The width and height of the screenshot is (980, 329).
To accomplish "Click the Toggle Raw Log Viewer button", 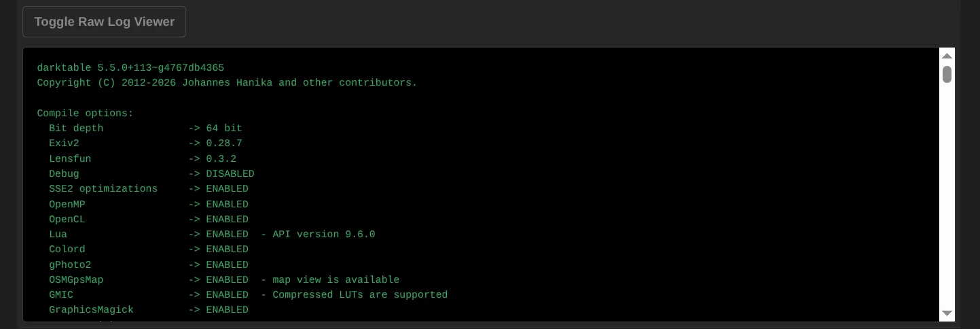I will pyautogui.click(x=104, y=22).
